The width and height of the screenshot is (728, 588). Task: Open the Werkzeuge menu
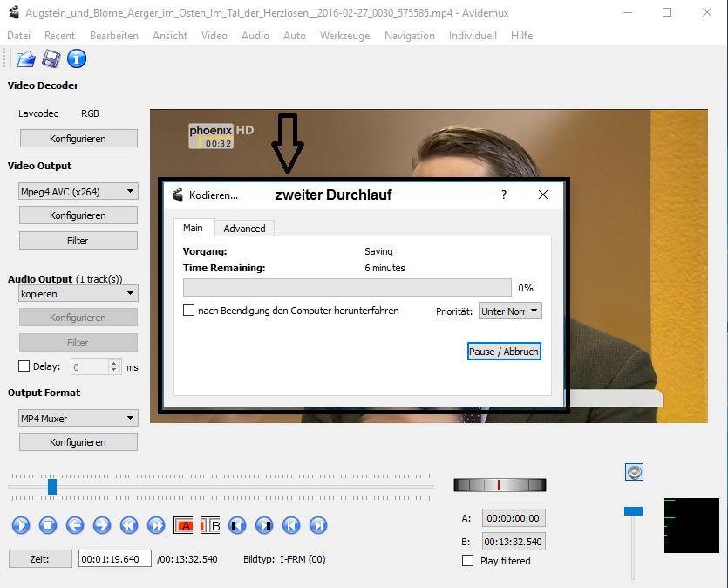click(x=344, y=36)
